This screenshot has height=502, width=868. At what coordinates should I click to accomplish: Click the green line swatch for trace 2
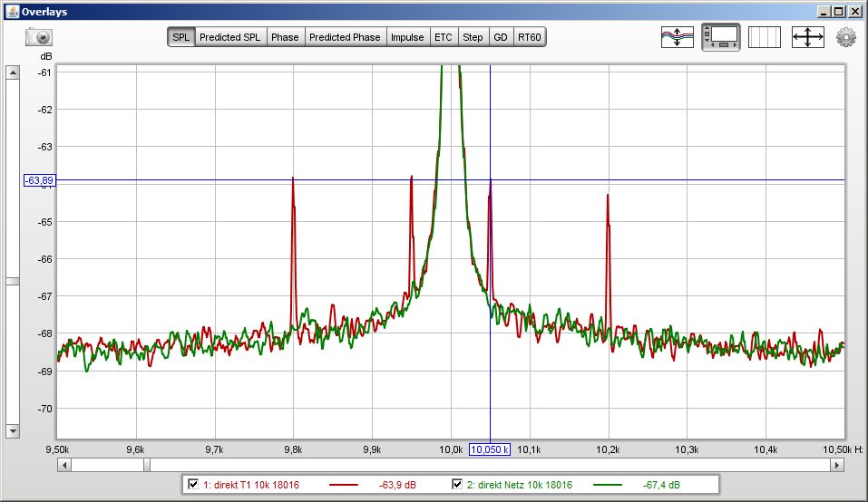tap(608, 485)
